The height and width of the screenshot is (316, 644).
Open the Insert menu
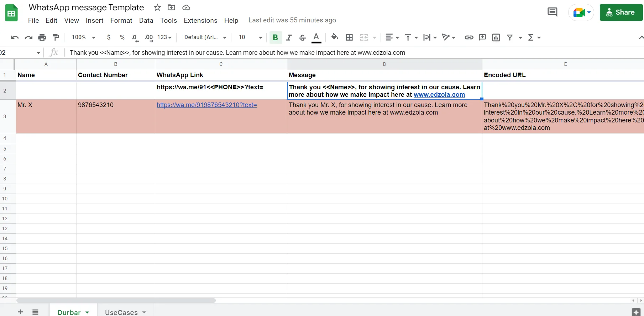[x=95, y=20]
